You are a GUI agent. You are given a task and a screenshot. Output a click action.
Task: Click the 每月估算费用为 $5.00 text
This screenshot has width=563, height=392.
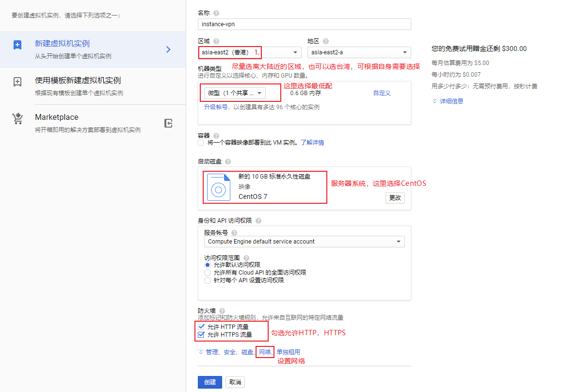click(x=460, y=63)
